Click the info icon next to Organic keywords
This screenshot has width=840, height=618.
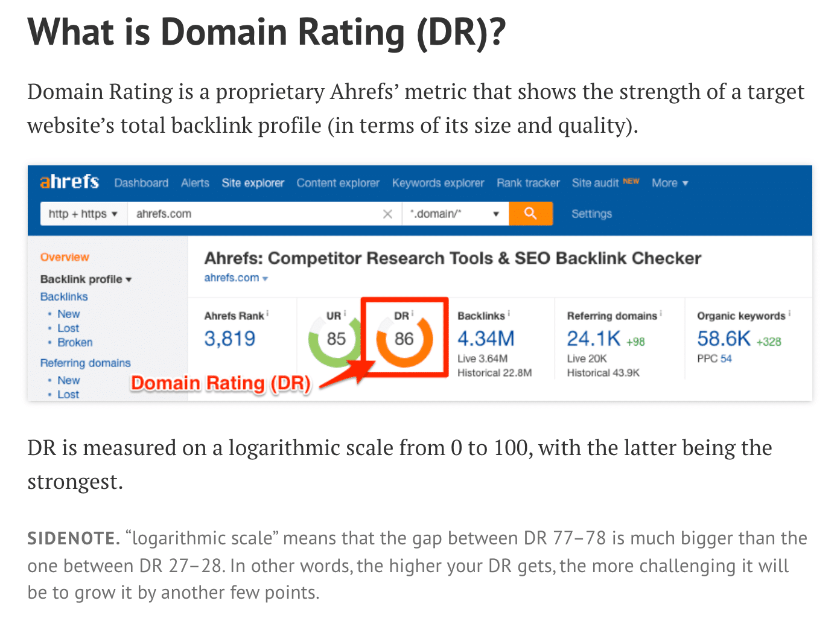[789, 313]
